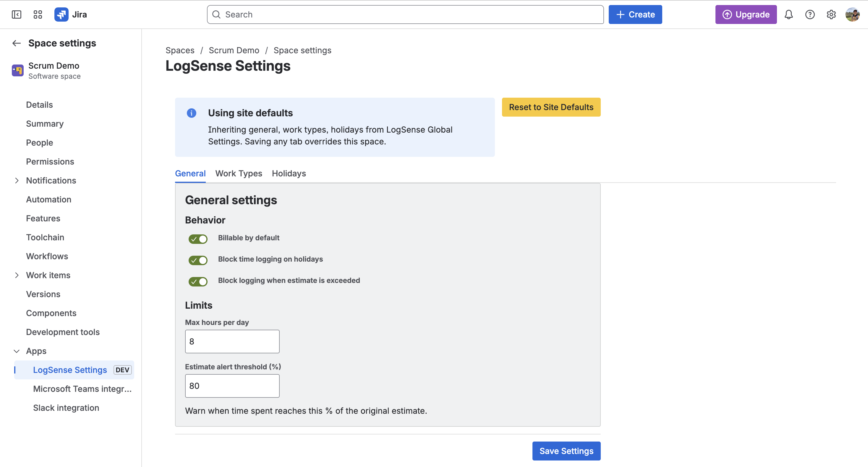The image size is (868, 467).
Task: Click the Jira logo
Action: tap(71, 15)
